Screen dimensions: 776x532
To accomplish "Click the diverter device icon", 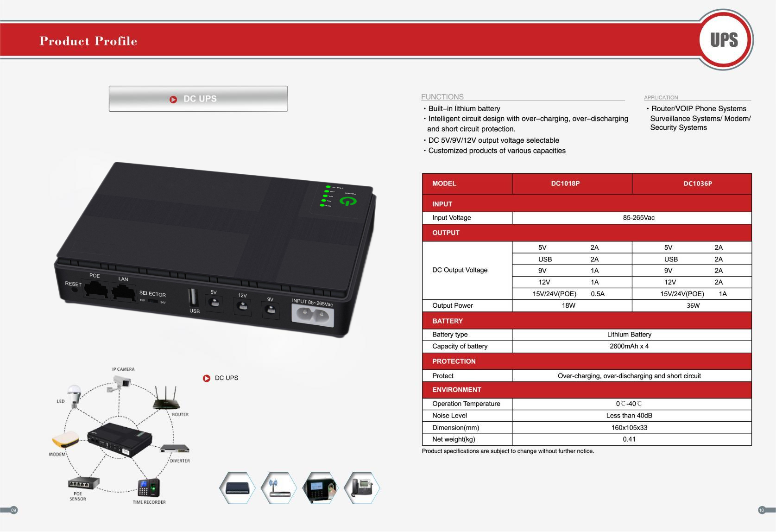I will 176,449.
